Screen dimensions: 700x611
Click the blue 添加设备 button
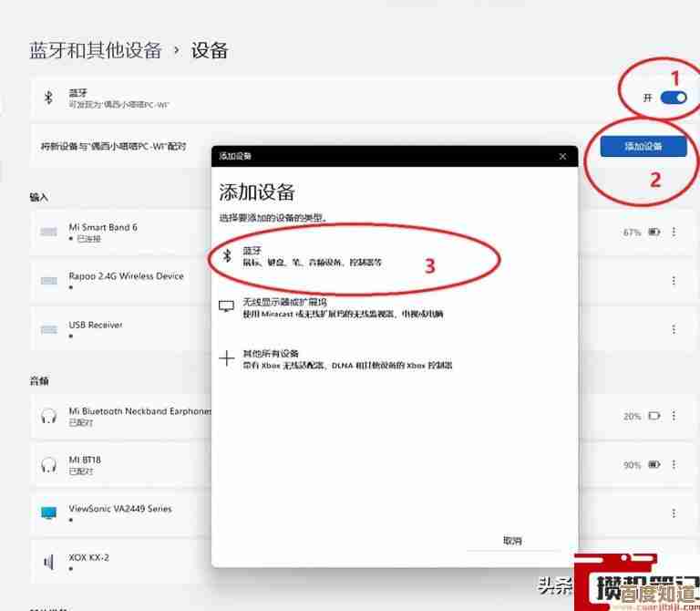tap(643, 146)
